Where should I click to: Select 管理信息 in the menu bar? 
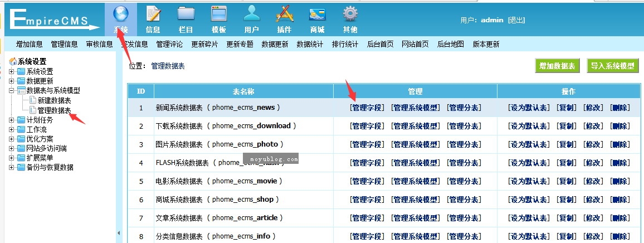[64, 44]
